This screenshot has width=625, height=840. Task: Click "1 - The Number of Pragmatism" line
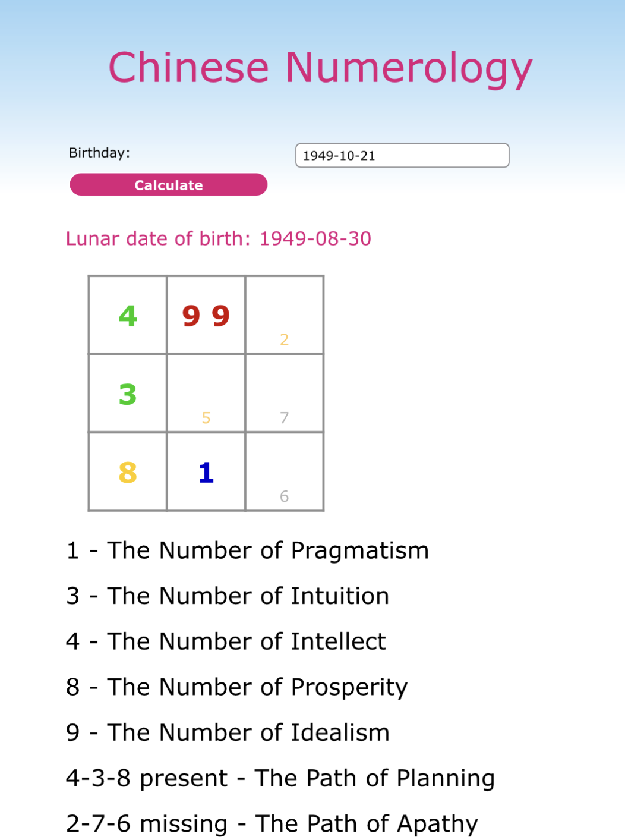pyautogui.click(x=247, y=550)
